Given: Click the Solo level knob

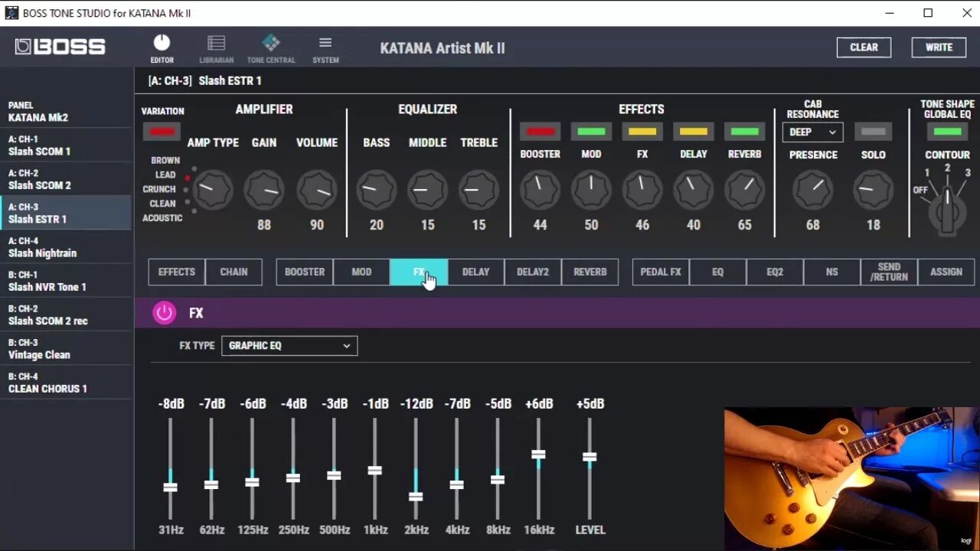Looking at the screenshot, I should tap(873, 190).
